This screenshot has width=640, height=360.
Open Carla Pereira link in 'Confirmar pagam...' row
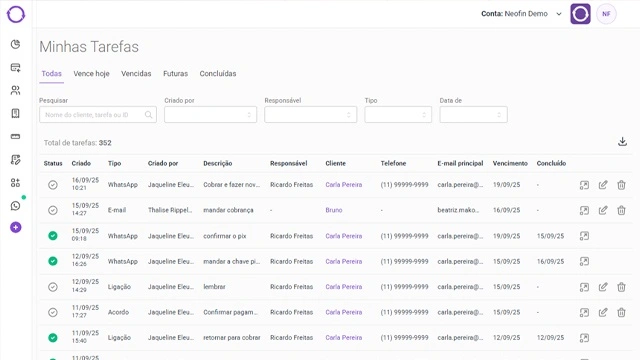[x=344, y=312]
